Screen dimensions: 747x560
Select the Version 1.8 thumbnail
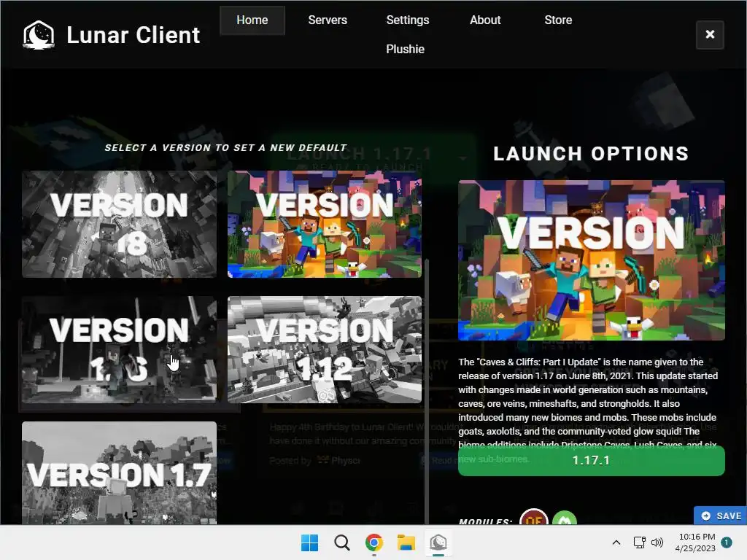pos(119,224)
